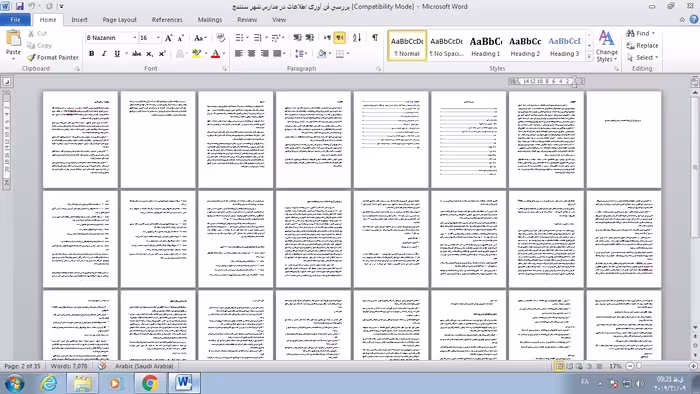Screen dimensions: 700x394
Task: Toggle show paragraph marks
Action: tap(375, 37)
